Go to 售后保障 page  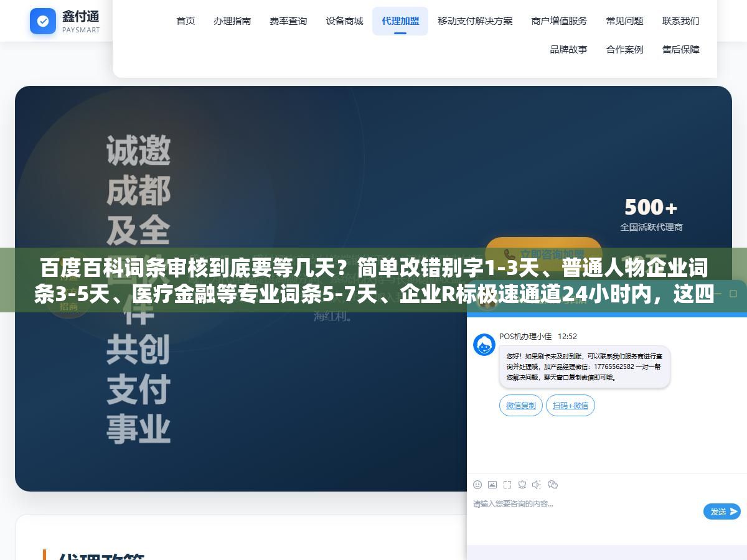pyautogui.click(x=680, y=49)
